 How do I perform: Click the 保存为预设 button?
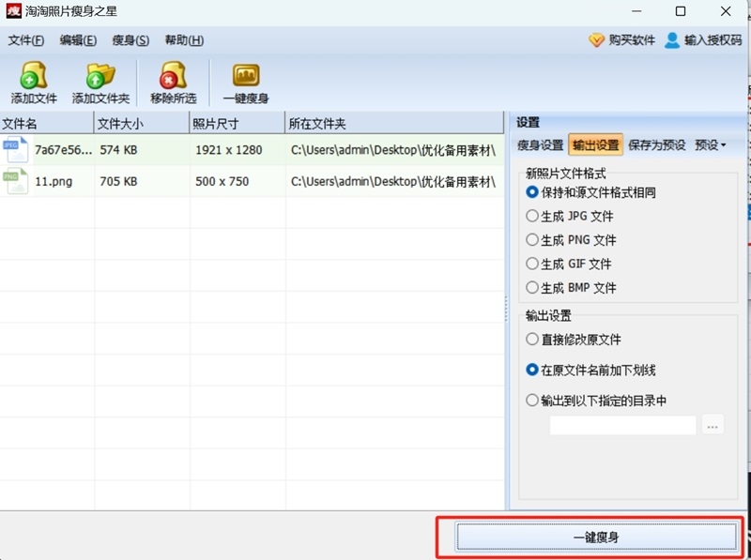[x=656, y=145]
